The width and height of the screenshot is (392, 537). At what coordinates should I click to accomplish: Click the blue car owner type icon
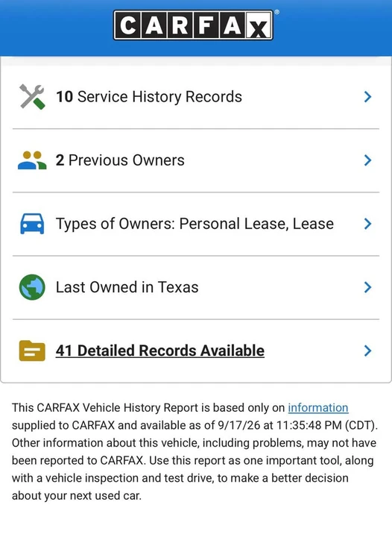[x=32, y=224]
